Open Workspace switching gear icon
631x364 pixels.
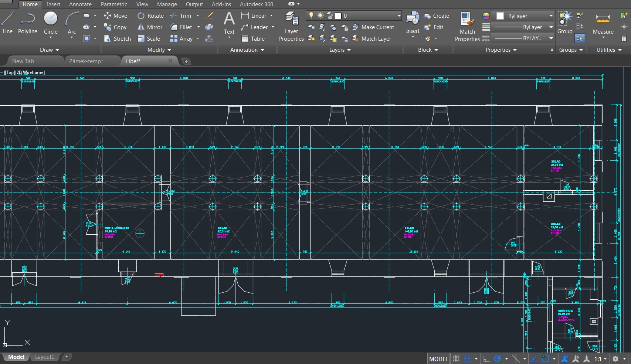[x=615, y=358]
